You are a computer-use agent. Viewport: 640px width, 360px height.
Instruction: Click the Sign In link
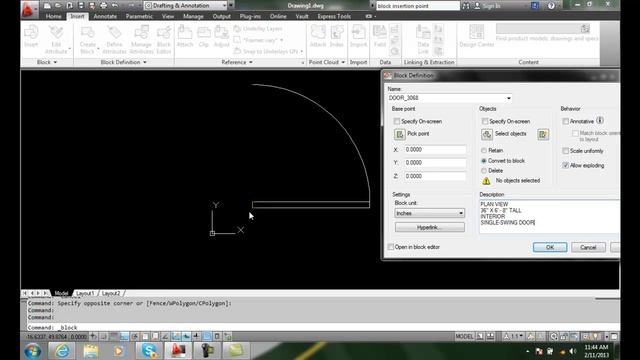(491, 6)
